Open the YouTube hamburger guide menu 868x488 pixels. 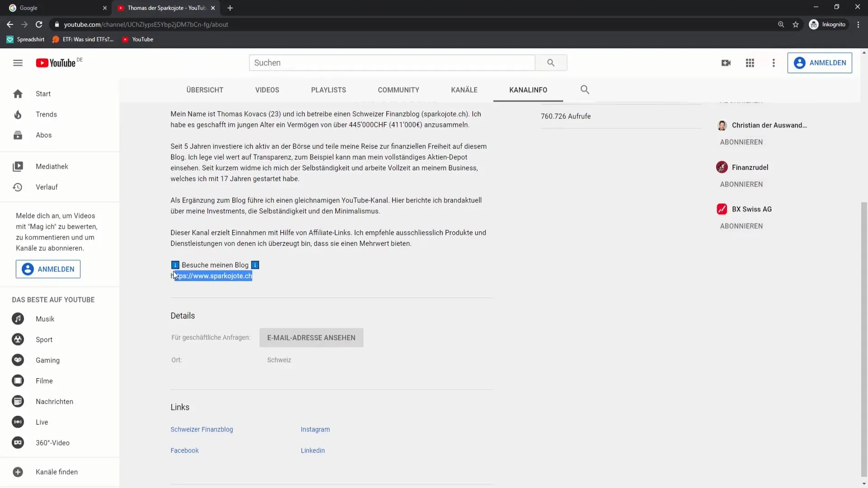(18, 63)
